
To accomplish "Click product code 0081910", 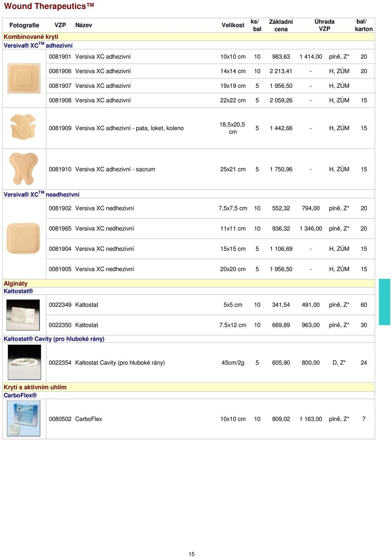I will pos(60,169).
